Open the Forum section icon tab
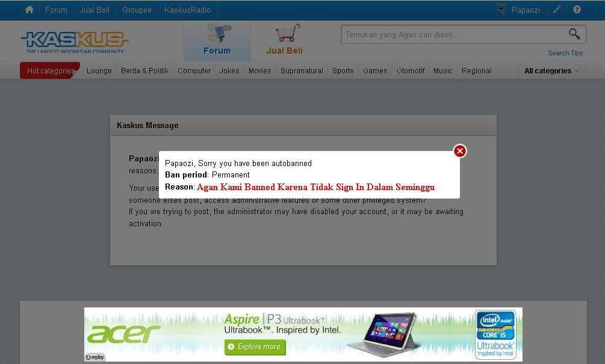Screen dimensions: 605x364 tap(217, 40)
